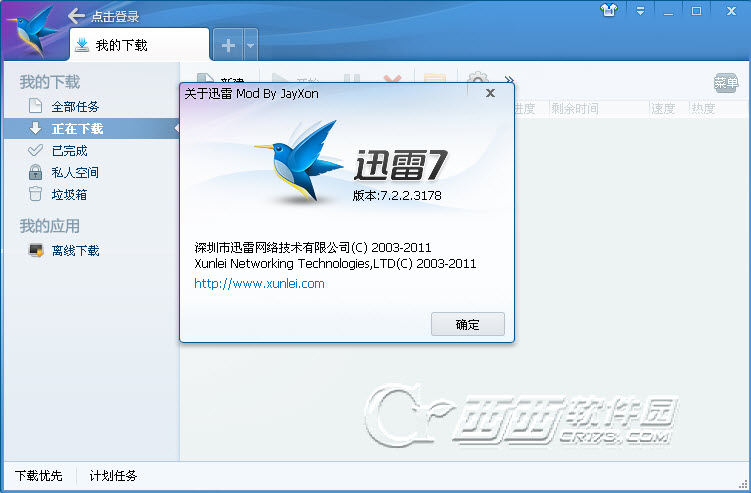751x493 pixels.
Task: Click the 剩余时间 column header
Action: (x=574, y=109)
